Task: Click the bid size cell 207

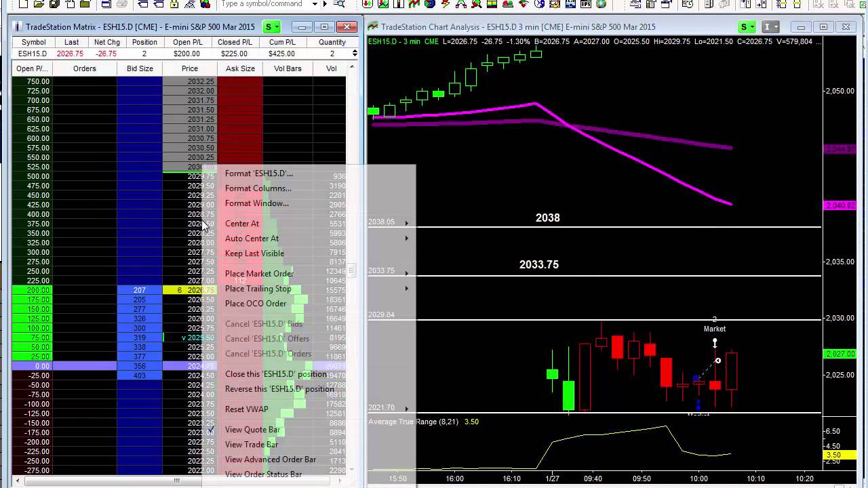Action: pyautogui.click(x=140, y=290)
